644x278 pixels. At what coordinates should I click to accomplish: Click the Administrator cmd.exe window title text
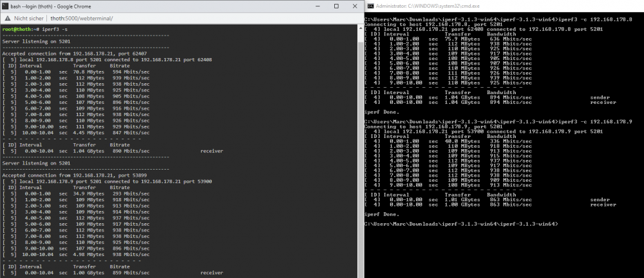click(x=427, y=6)
